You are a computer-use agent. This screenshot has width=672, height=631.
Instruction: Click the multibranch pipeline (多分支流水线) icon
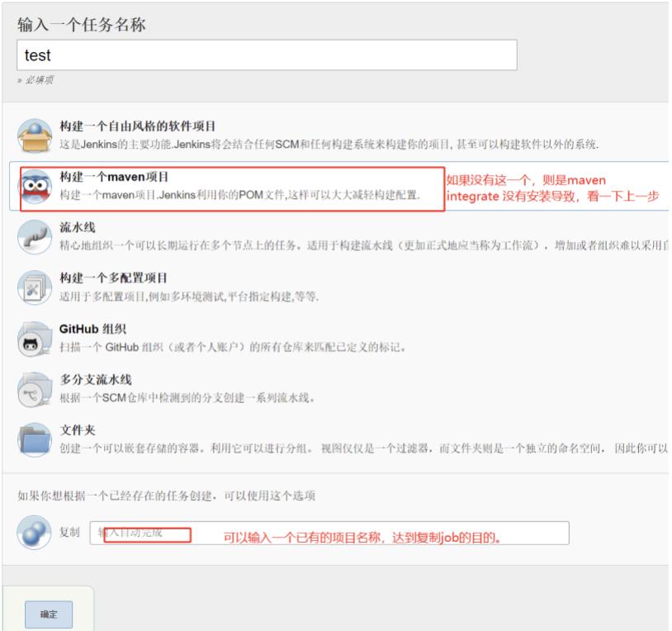(35, 389)
